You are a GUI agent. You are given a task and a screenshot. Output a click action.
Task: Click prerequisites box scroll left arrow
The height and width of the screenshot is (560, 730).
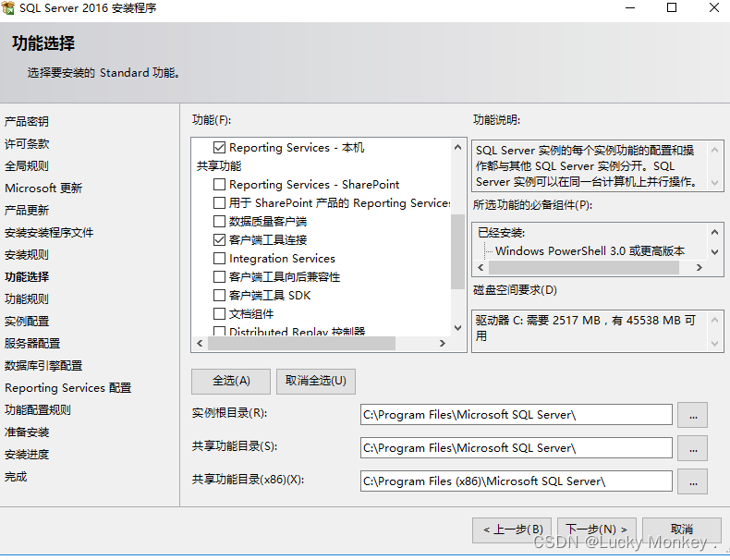coord(481,268)
